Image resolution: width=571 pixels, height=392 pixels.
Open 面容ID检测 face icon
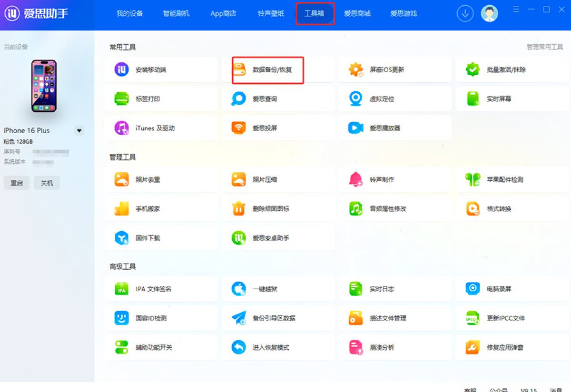122,318
